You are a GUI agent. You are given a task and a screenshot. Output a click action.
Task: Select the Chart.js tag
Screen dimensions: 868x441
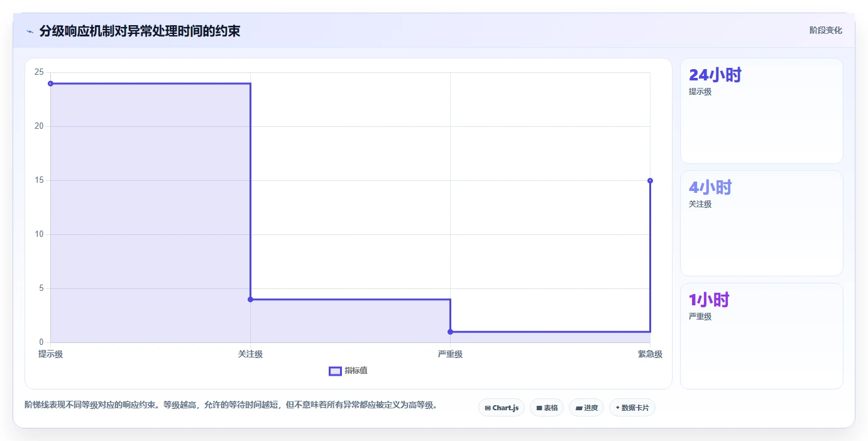tap(502, 408)
